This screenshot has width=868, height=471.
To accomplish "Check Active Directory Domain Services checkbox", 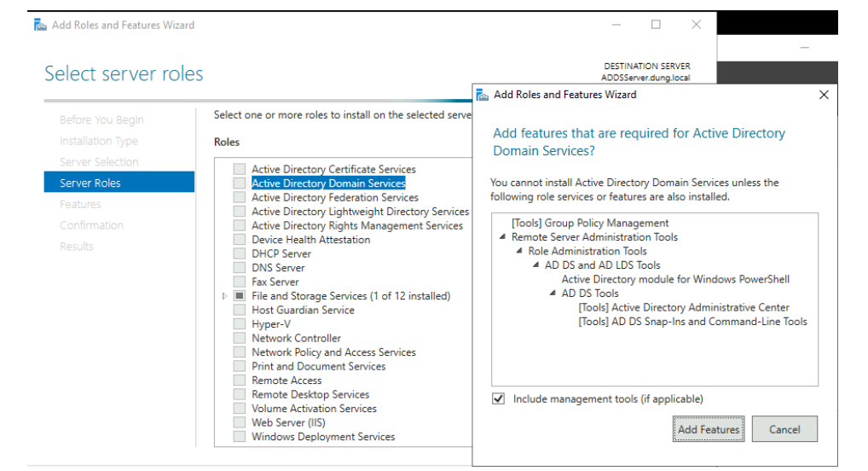I will (x=239, y=183).
